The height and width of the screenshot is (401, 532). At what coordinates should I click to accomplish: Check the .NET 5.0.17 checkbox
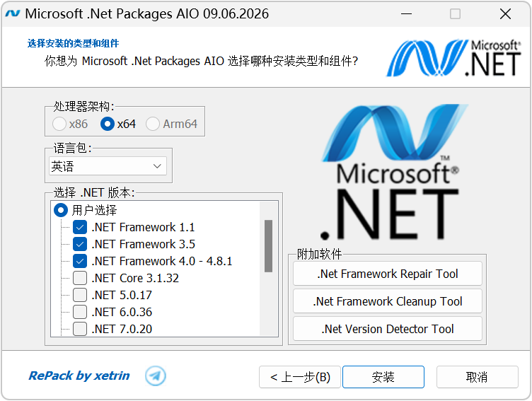(80, 295)
